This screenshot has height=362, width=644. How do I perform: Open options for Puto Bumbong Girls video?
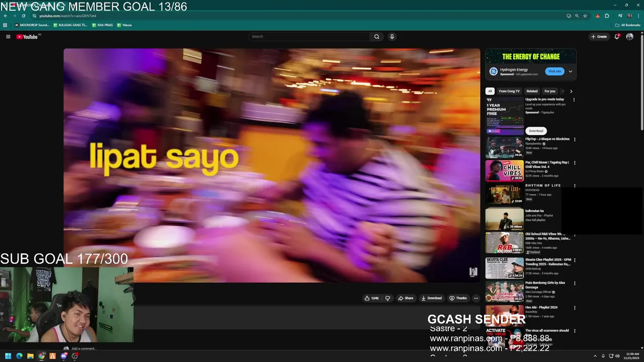tap(574, 283)
